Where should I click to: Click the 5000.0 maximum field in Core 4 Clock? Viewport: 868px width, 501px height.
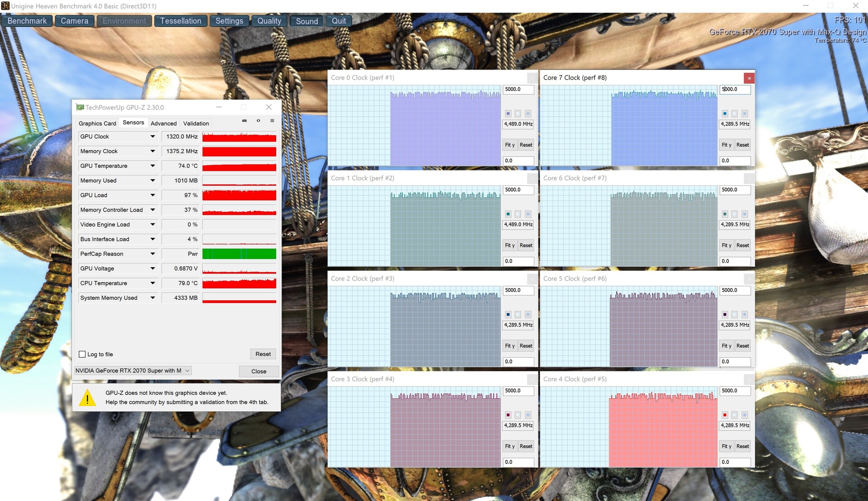(x=735, y=391)
